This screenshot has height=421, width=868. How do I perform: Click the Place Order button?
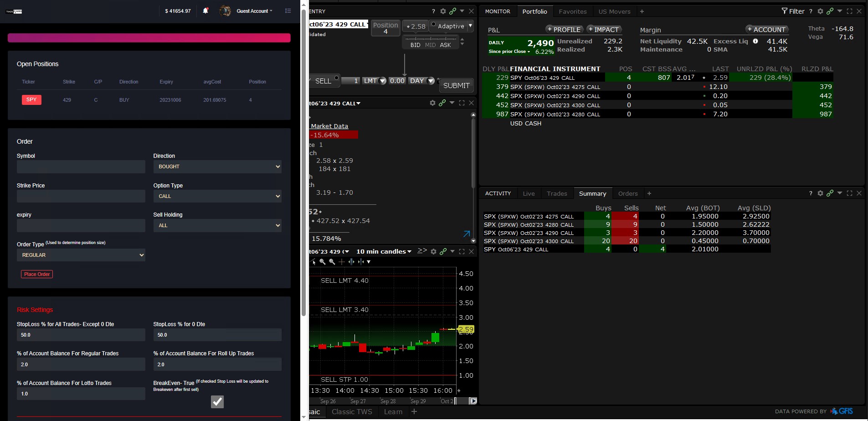tap(37, 274)
